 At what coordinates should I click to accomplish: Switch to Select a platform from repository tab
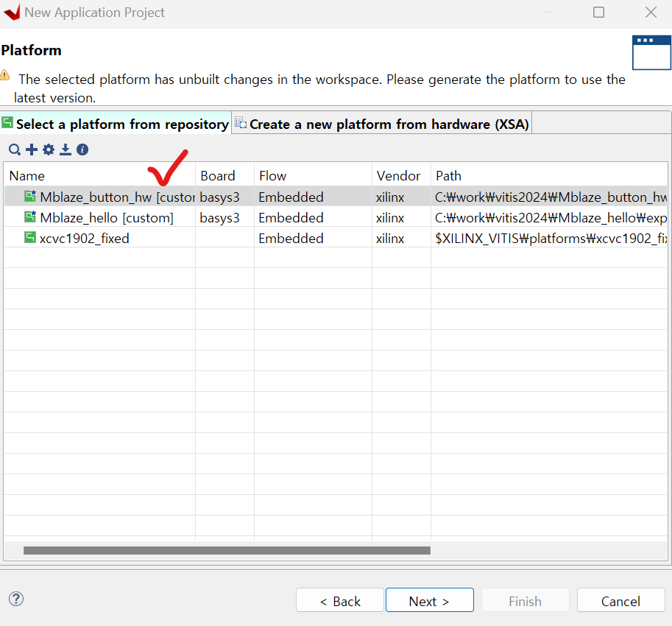(116, 124)
